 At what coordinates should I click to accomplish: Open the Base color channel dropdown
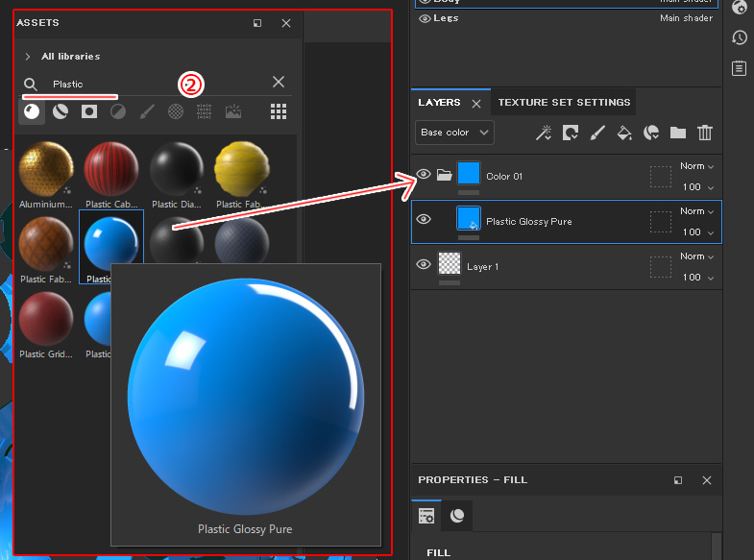pos(455,133)
